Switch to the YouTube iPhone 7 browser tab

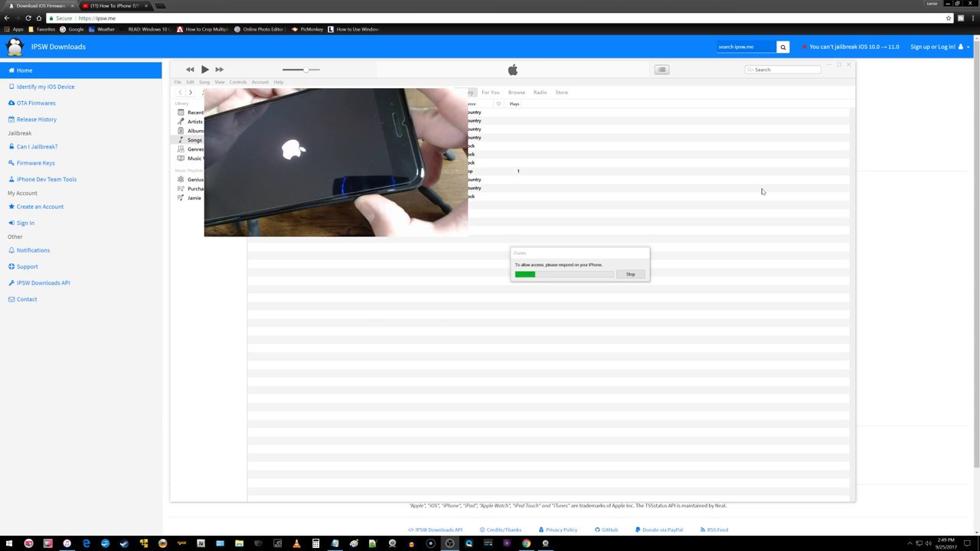click(x=115, y=5)
